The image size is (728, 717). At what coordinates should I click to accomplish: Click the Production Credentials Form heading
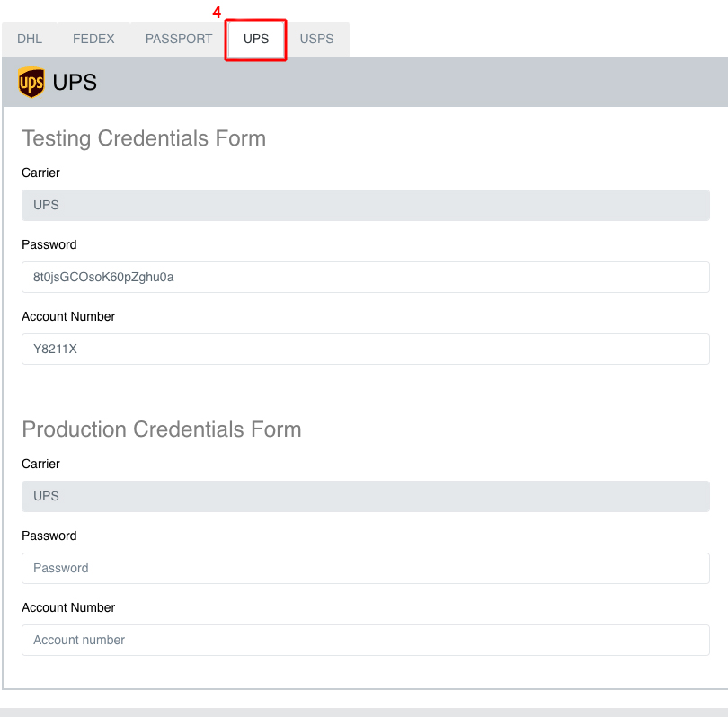(162, 429)
